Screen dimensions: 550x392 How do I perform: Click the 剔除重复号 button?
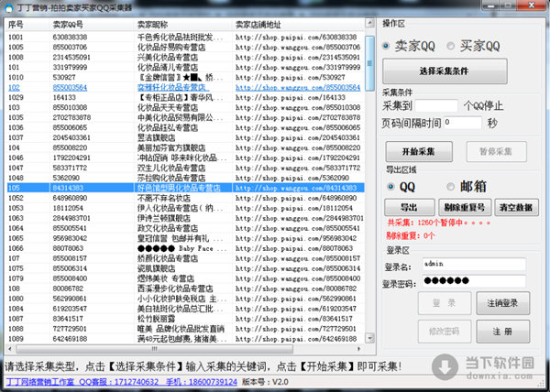(x=464, y=207)
